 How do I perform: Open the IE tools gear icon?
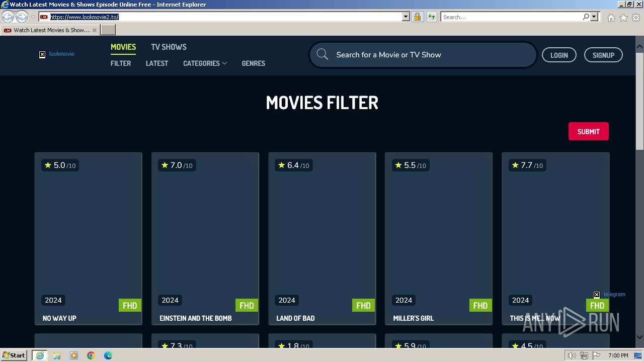click(x=636, y=18)
